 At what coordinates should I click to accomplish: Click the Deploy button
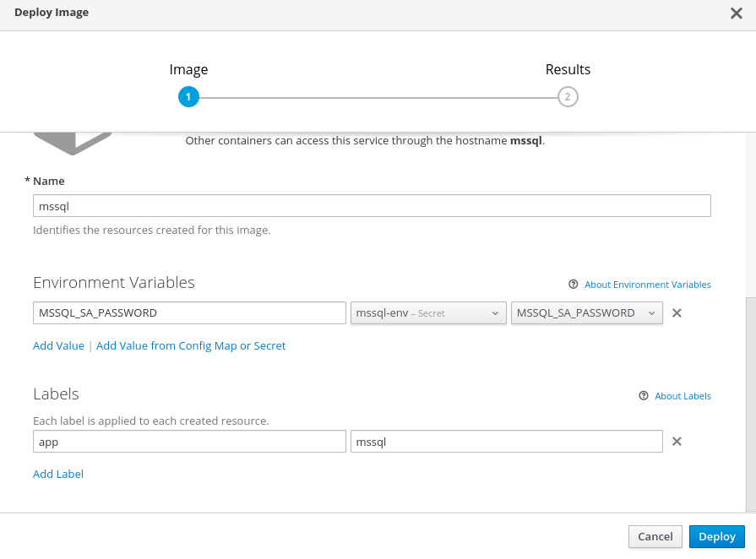[717, 536]
